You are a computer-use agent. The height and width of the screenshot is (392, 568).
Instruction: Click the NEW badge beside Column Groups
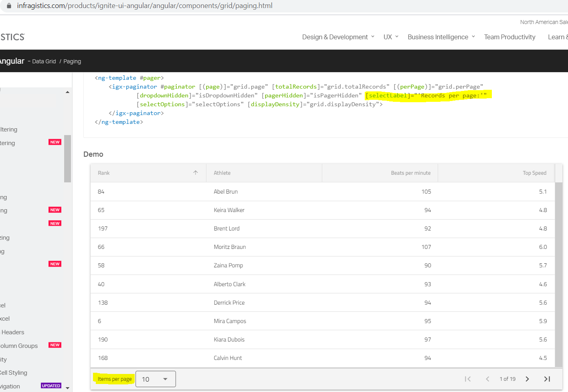pos(55,345)
